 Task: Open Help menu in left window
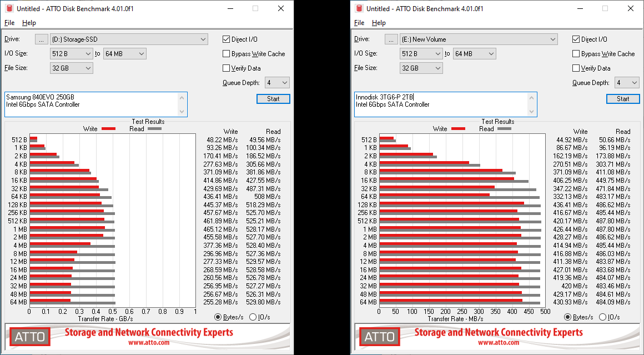pyautogui.click(x=29, y=23)
